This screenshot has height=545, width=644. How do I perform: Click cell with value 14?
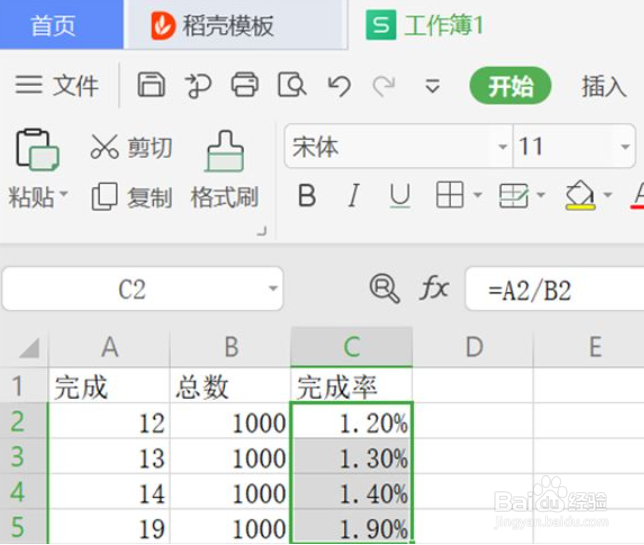coord(109,492)
